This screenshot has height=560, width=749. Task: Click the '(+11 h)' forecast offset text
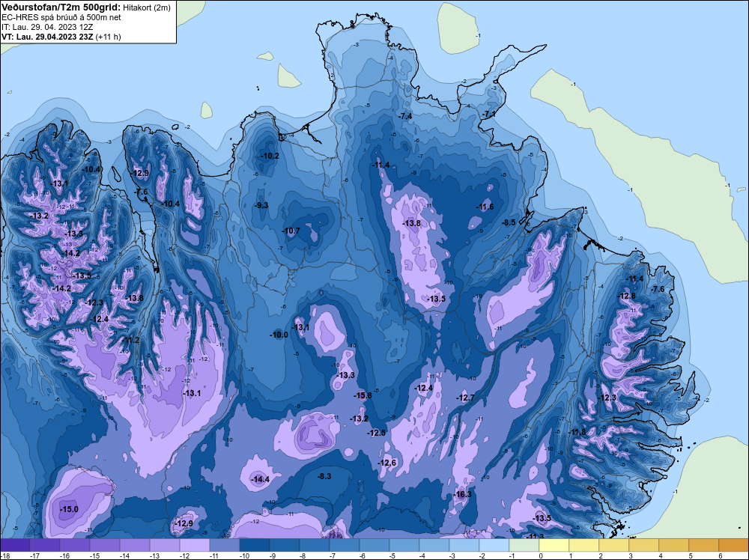108,37
